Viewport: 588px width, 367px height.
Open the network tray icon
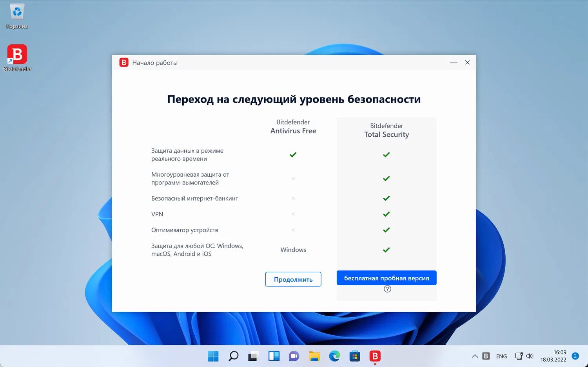click(519, 356)
